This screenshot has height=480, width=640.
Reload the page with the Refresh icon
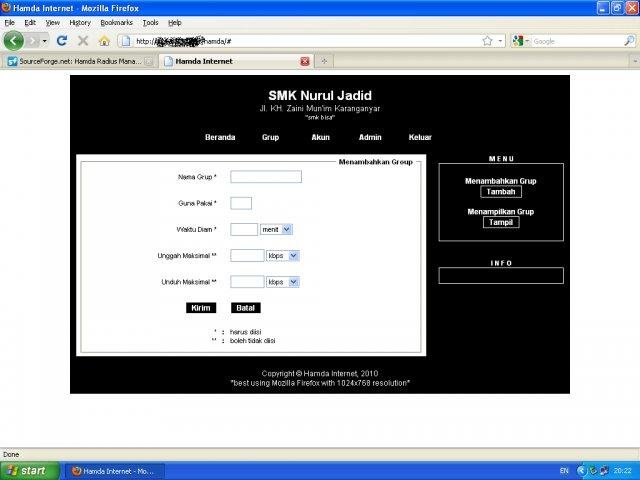pyautogui.click(x=62, y=40)
